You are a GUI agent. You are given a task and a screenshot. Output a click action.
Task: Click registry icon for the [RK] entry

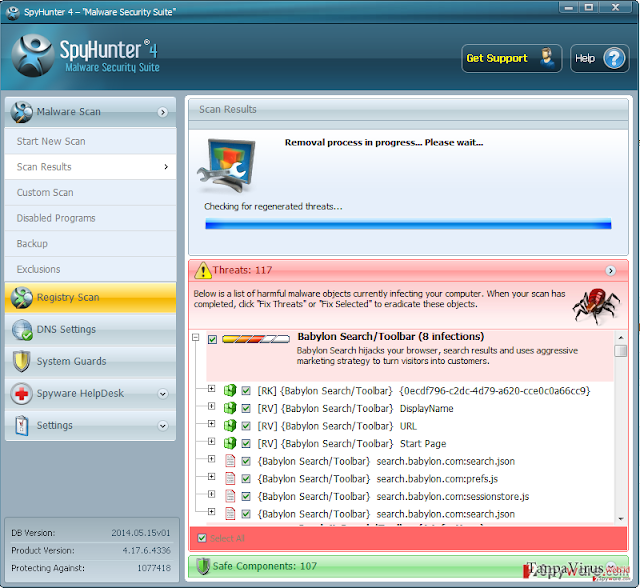point(230,391)
